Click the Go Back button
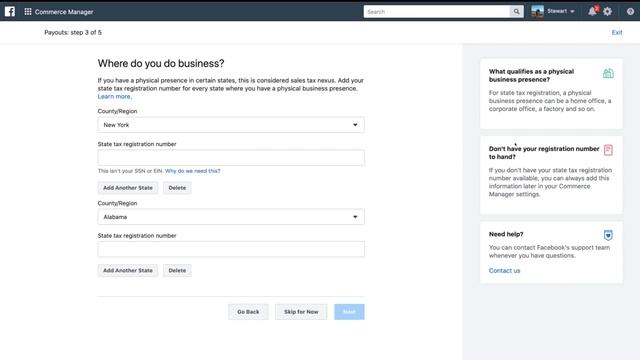Image resolution: width=640 pixels, height=360 pixels. pos(248,312)
